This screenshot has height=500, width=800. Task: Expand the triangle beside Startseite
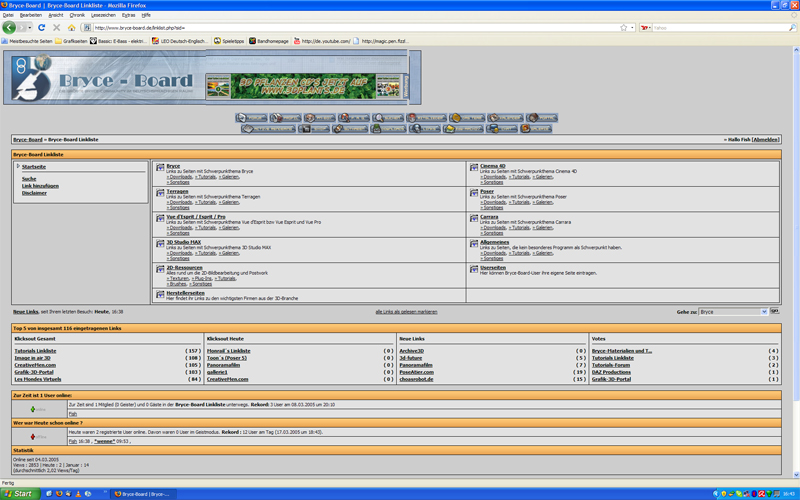18,166
